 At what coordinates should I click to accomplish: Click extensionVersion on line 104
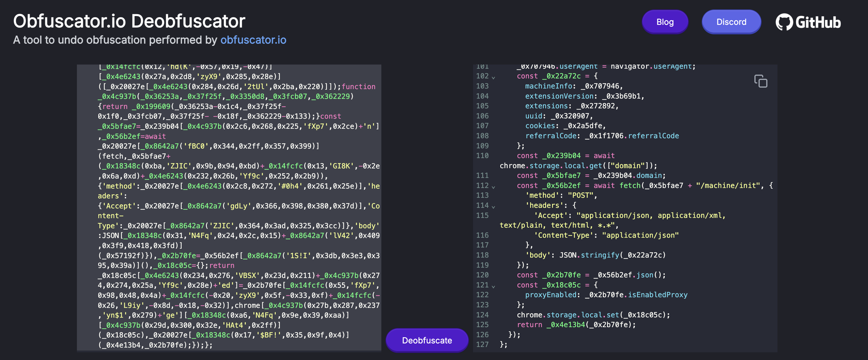tap(559, 96)
